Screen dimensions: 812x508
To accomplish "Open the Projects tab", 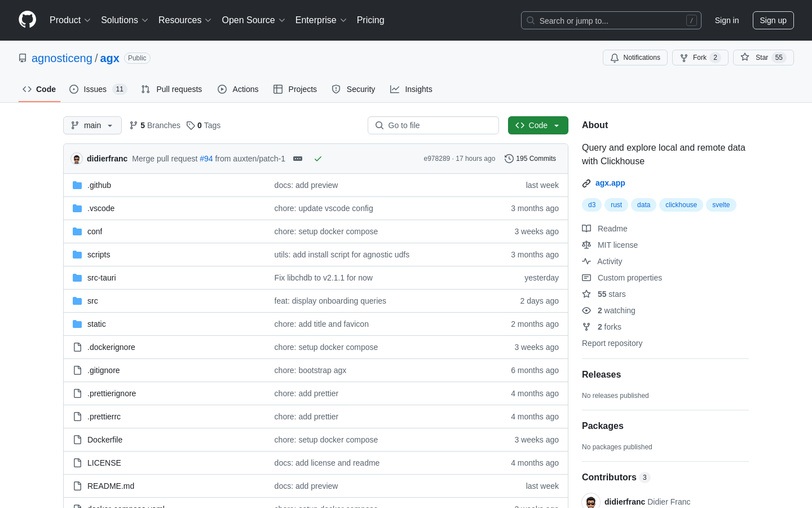I will pos(295,89).
